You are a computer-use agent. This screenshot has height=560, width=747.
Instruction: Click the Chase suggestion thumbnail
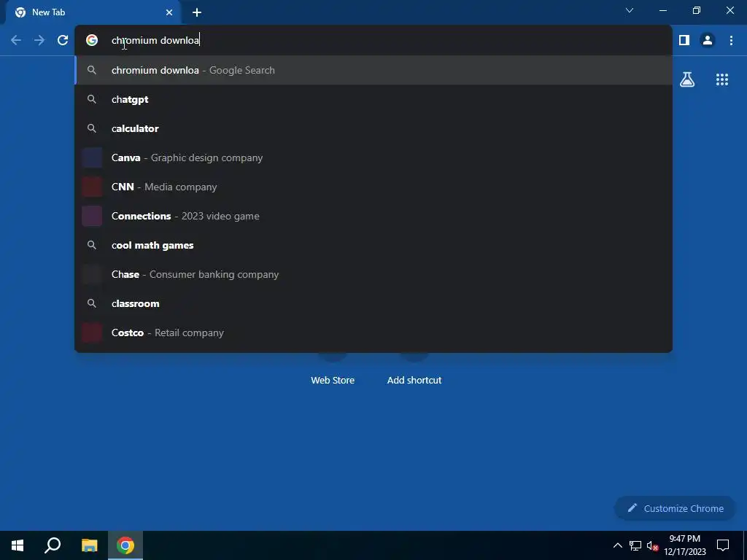[92, 274]
